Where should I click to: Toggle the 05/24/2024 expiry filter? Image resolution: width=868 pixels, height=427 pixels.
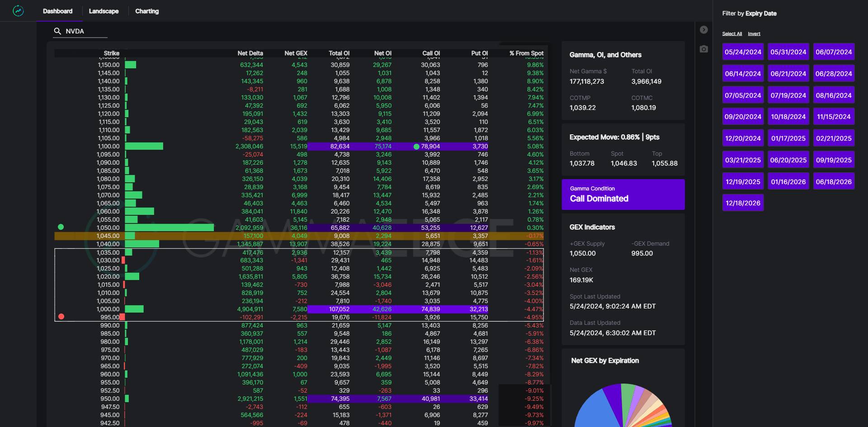[x=743, y=52]
